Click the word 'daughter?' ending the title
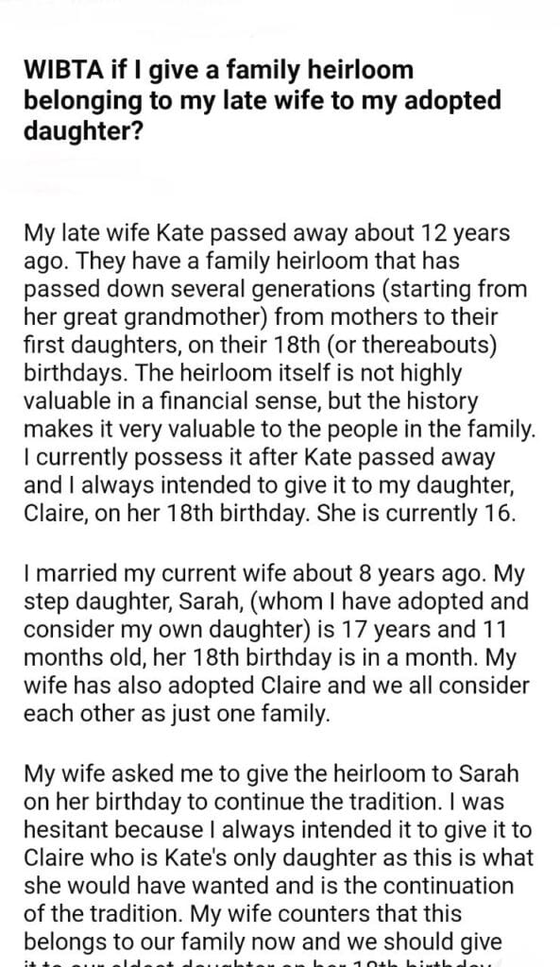This screenshot has height=967, width=560. pos(83,130)
